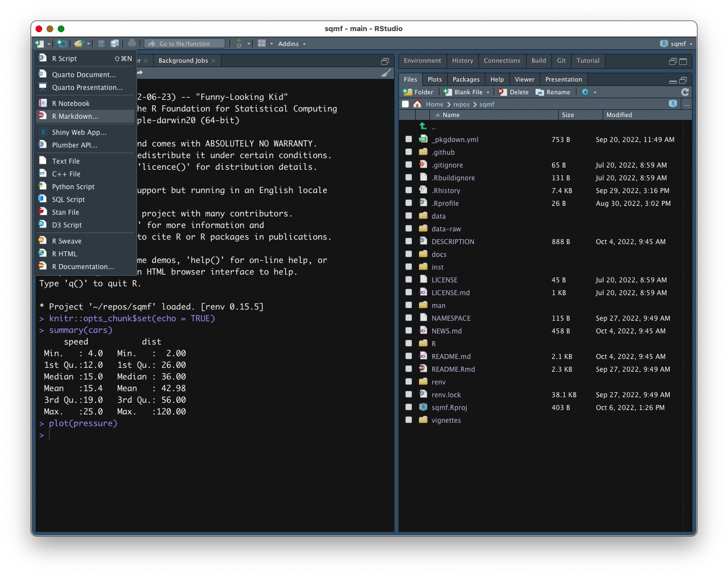Click the .gitignore file icon

tap(423, 165)
